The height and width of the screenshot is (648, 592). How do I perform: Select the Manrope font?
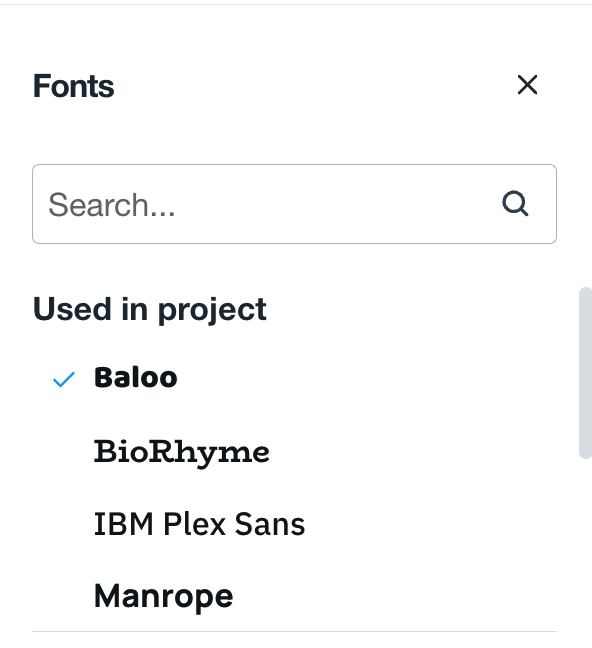click(294, 596)
